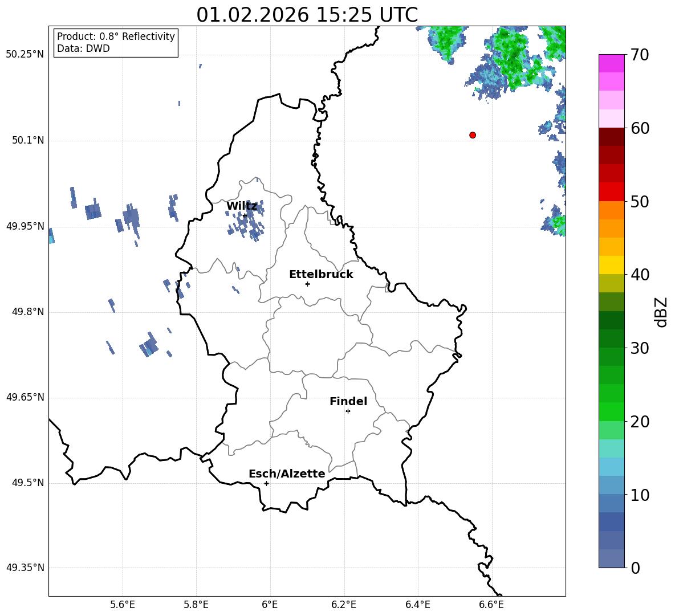Click colorbar tick label 0
This screenshot has width=675, height=616.
[x=635, y=568]
